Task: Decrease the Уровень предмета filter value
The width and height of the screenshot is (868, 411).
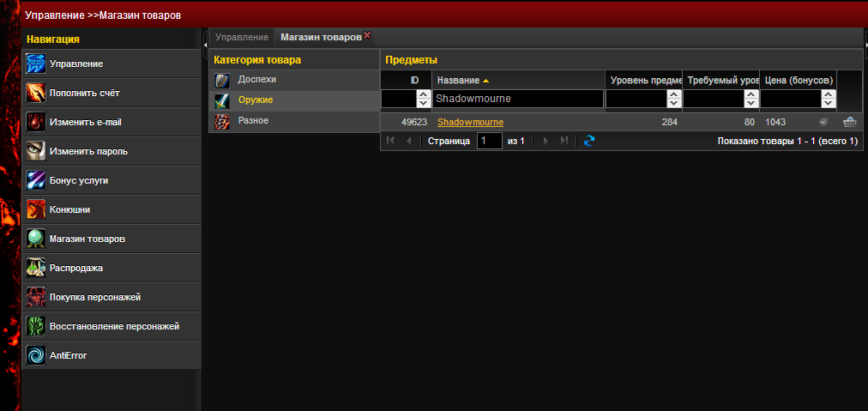Action: coord(673,104)
